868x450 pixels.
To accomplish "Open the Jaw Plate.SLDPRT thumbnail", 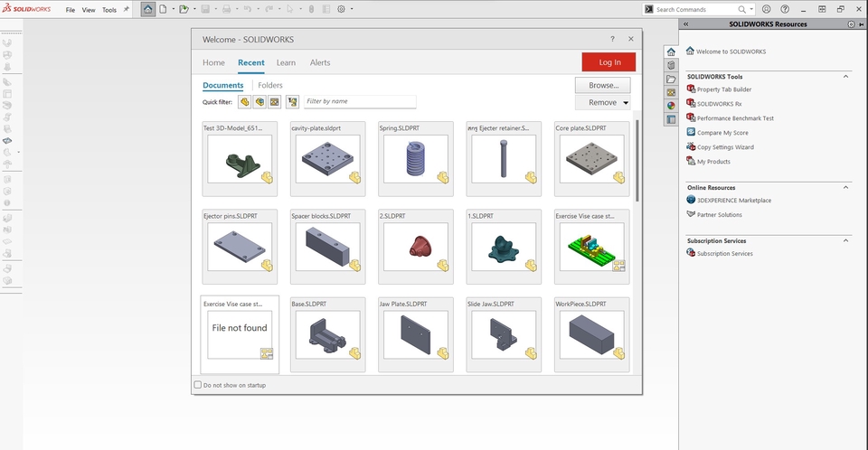I will point(415,335).
